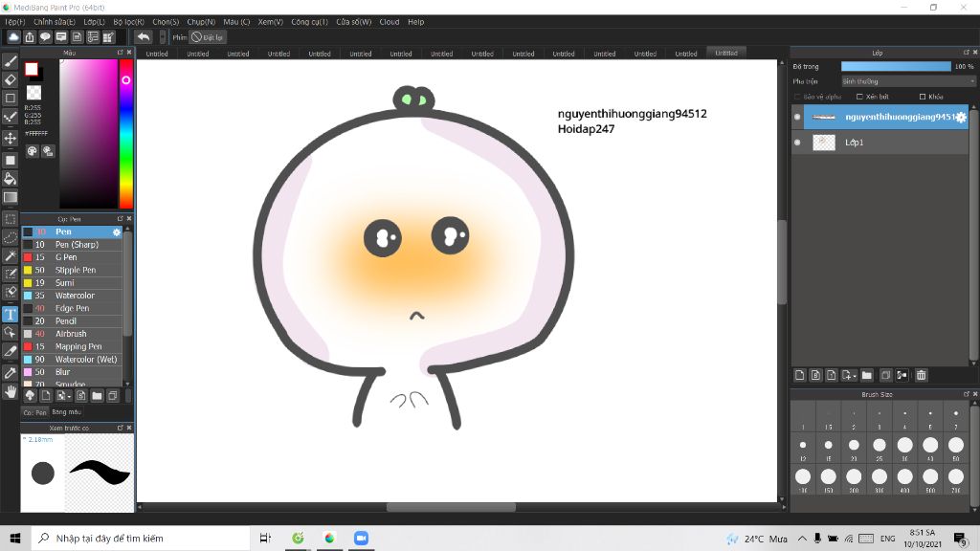Click the rainbow hue slider bar
Viewport: 980px width, 551px height.
(126, 134)
